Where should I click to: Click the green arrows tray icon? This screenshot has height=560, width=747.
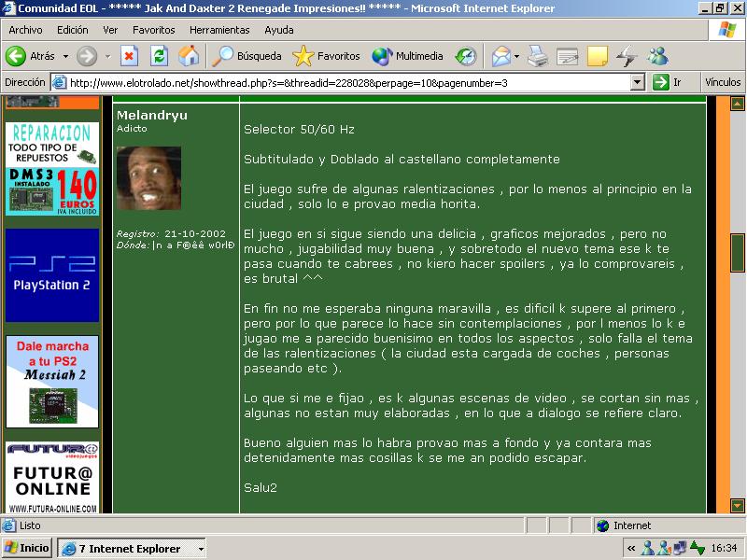coord(698,549)
